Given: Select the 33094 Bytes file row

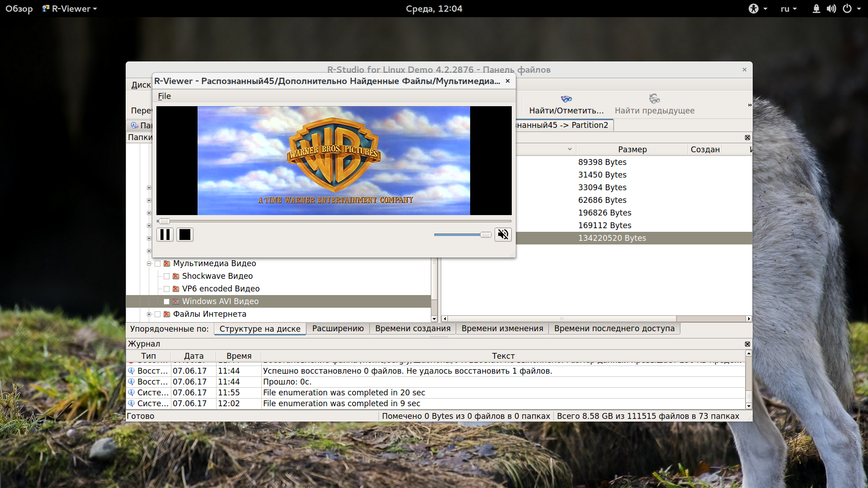Looking at the screenshot, I should click(x=634, y=188).
